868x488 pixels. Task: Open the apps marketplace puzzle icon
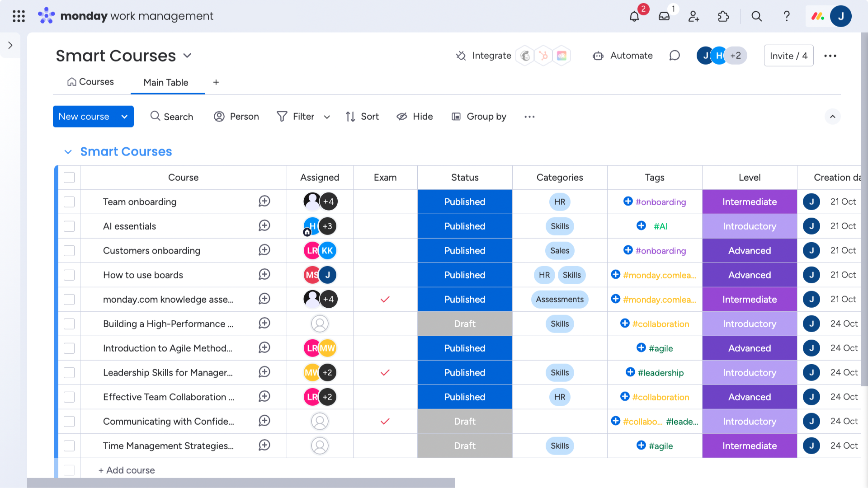point(723,17)
